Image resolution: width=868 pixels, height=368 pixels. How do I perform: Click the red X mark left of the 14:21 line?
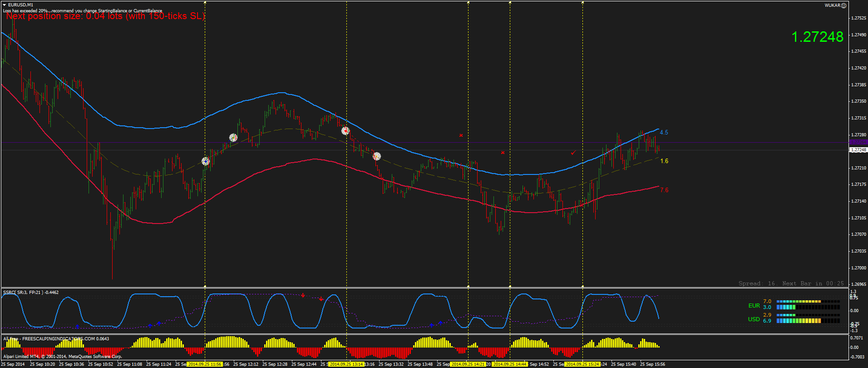[461, 135]
